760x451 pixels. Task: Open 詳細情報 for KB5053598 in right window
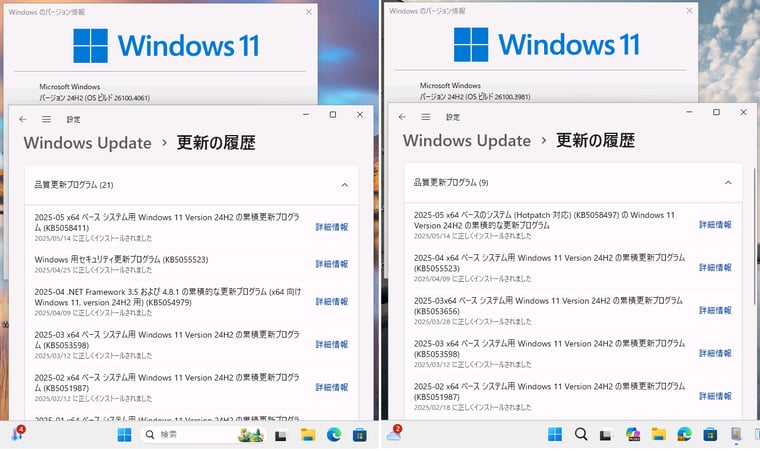(715, 353)
